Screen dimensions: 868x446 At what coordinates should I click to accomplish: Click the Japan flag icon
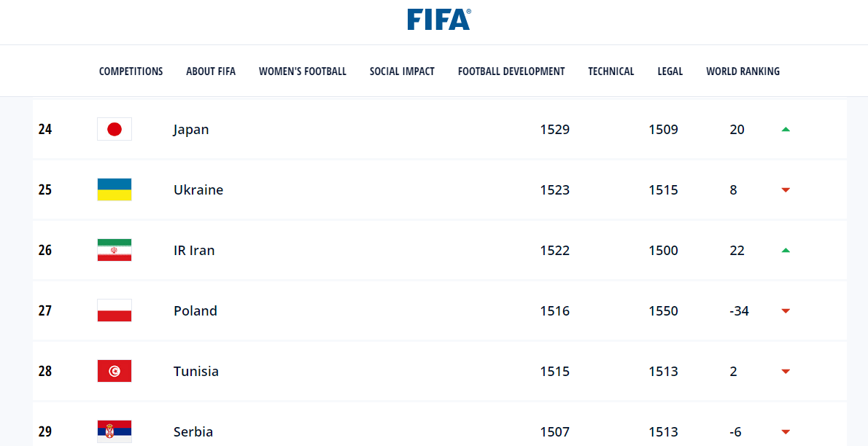pos(115,130)
